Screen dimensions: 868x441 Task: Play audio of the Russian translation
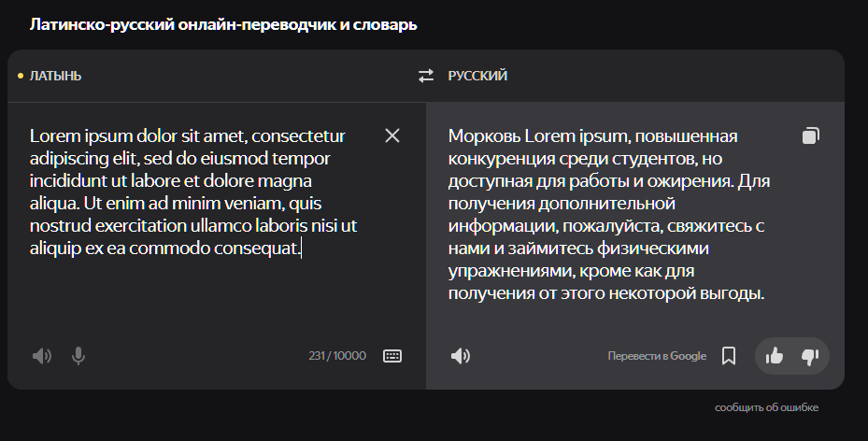(x=461, y=356)
